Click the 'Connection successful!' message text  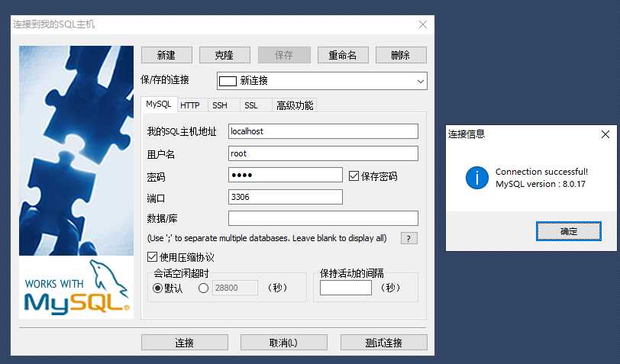click(541, 172)
